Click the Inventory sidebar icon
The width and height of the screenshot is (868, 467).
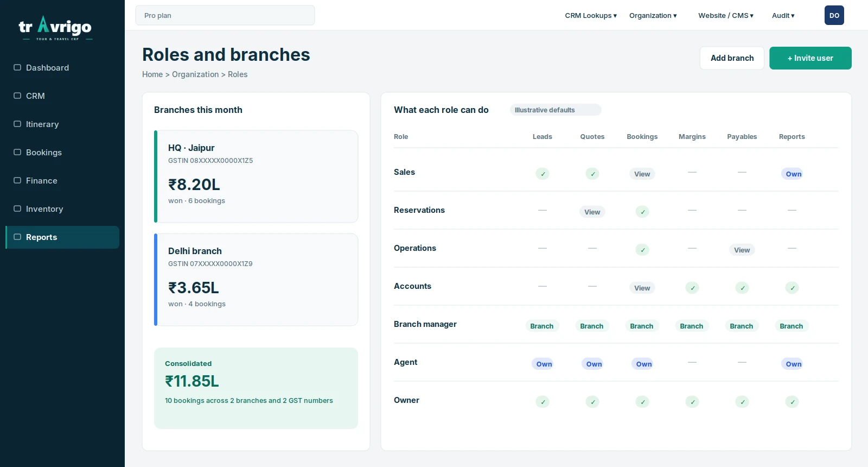click(17, 209)
